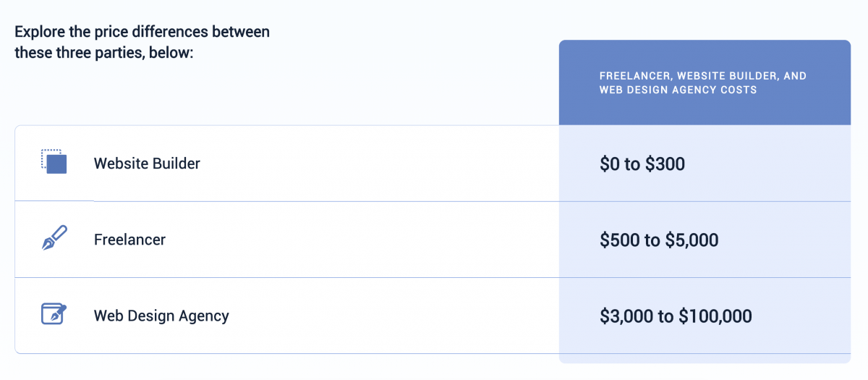Click the Website Builder square icon
868x380 pixels.
coord(54,161)
